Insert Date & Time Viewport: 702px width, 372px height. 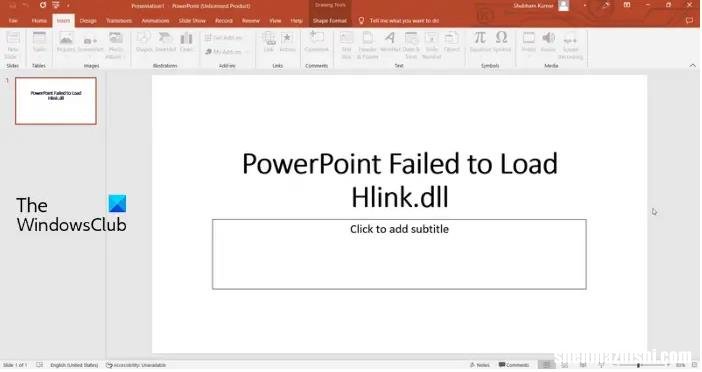pyautogui.click(x=411, y=45)
